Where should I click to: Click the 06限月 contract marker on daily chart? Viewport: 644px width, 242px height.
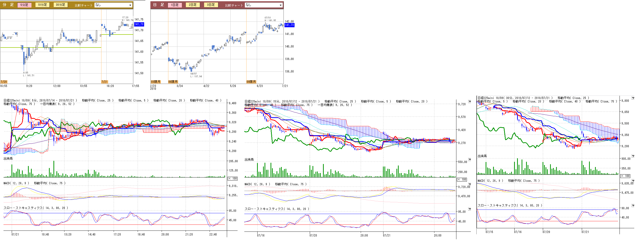point(173,82)
